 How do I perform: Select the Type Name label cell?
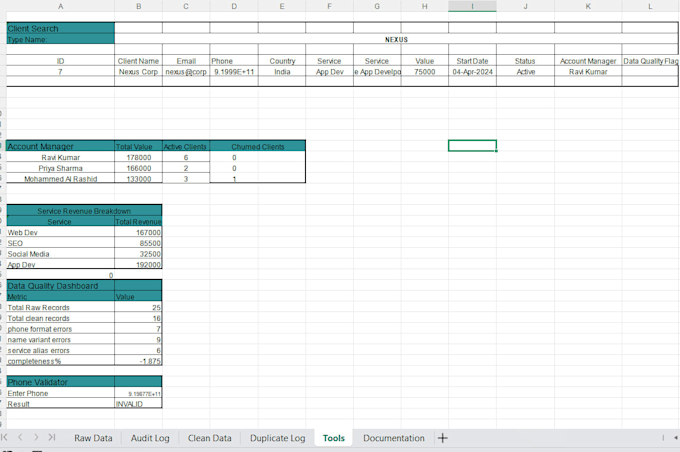click(60, 39)
